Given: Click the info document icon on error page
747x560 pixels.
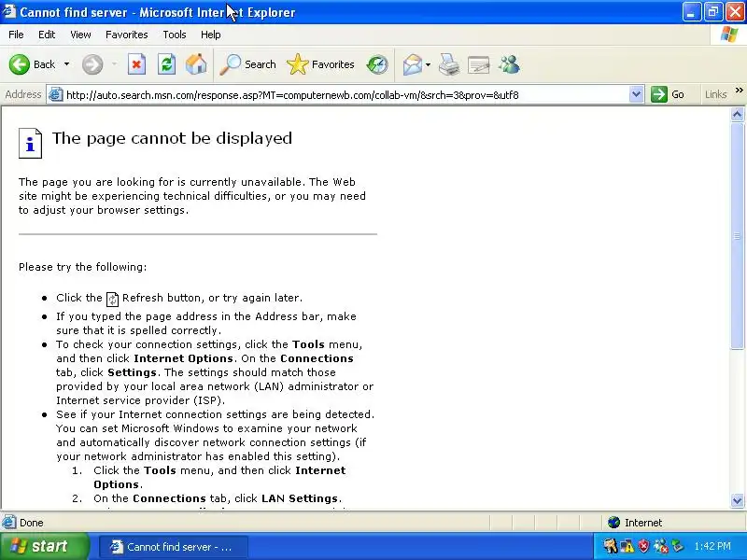Looking at the screenshot, I should pos(30,143).
